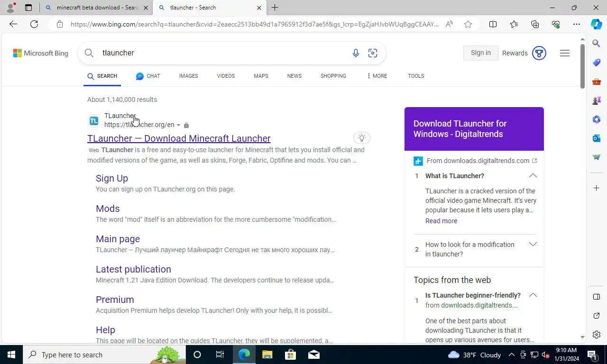Click the browser back arrow
Image resolution: width=607 pixels, height=364 pixels.
tap(13, 24)
